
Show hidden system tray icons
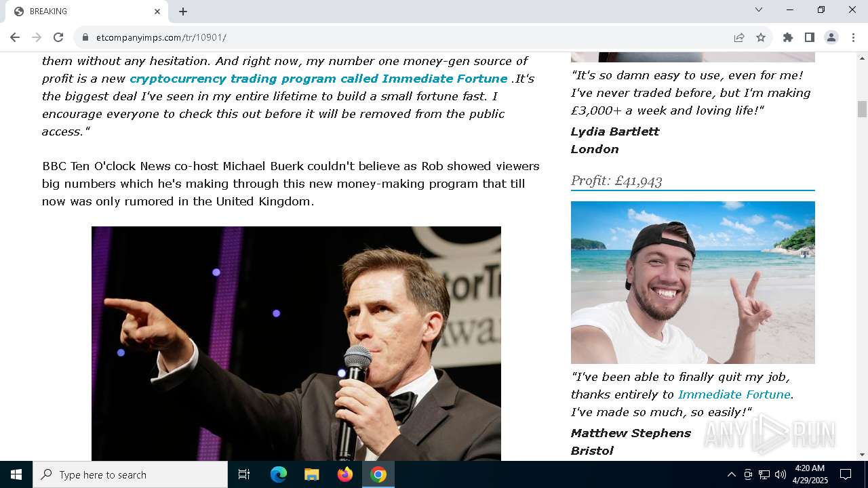pos(731,474)
